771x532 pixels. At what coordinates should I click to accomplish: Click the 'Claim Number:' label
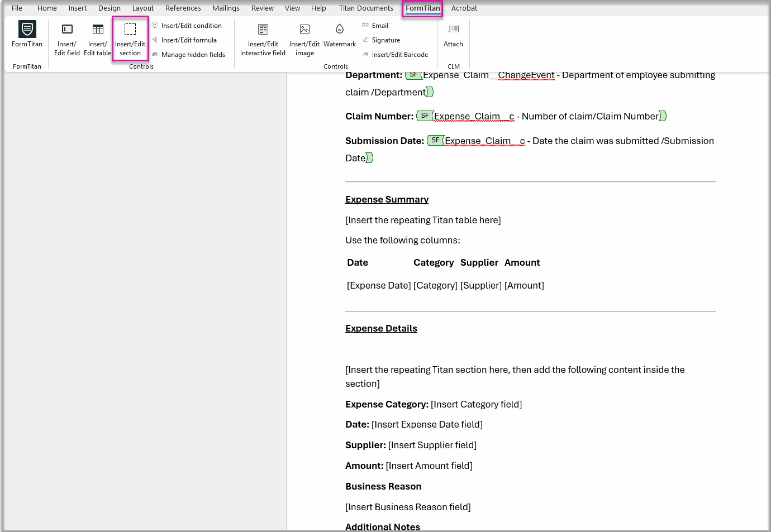tap(379, 116)
